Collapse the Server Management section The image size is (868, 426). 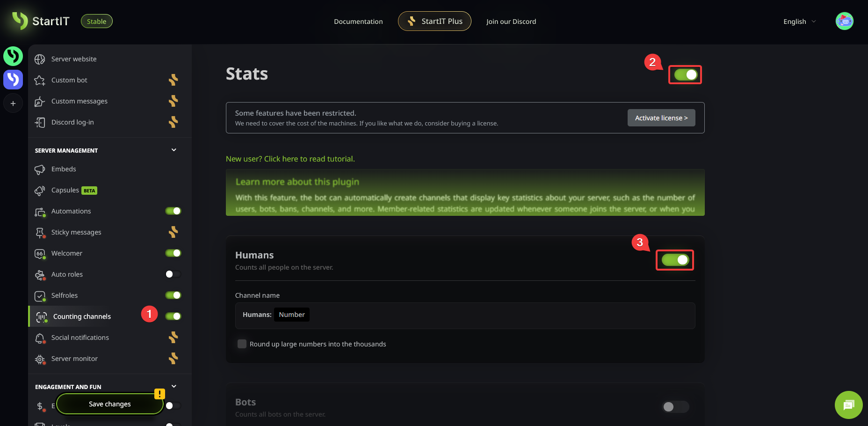point(174,150)
